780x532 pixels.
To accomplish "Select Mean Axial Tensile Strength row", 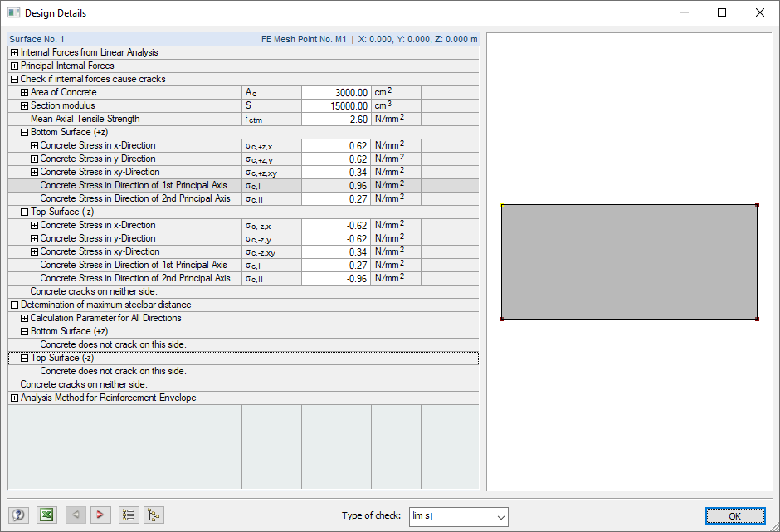I will (243, 119).
